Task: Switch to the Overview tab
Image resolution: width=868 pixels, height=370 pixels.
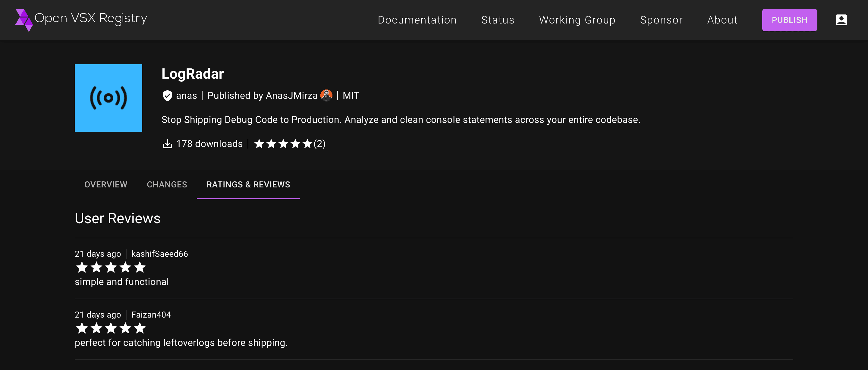Action: coord(105,184)
